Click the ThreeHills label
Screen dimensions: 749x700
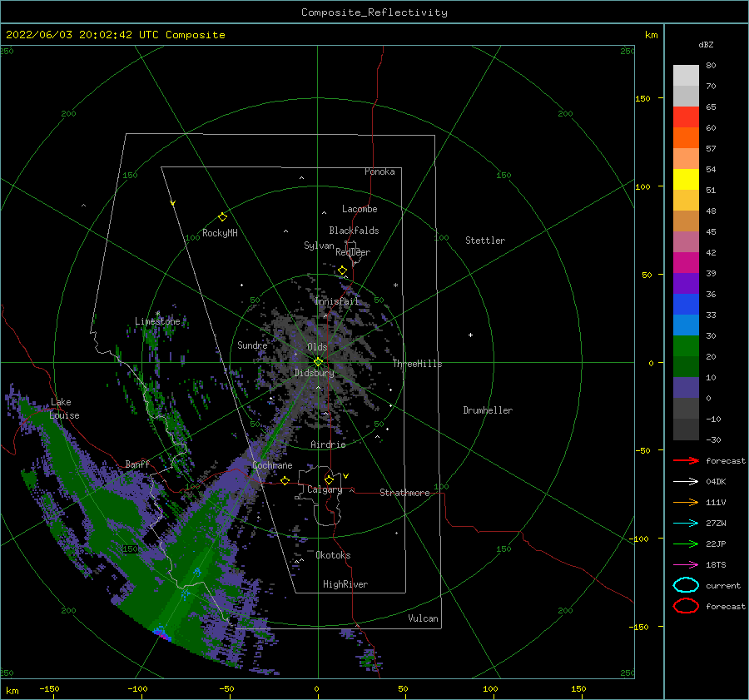pos(417,364)
